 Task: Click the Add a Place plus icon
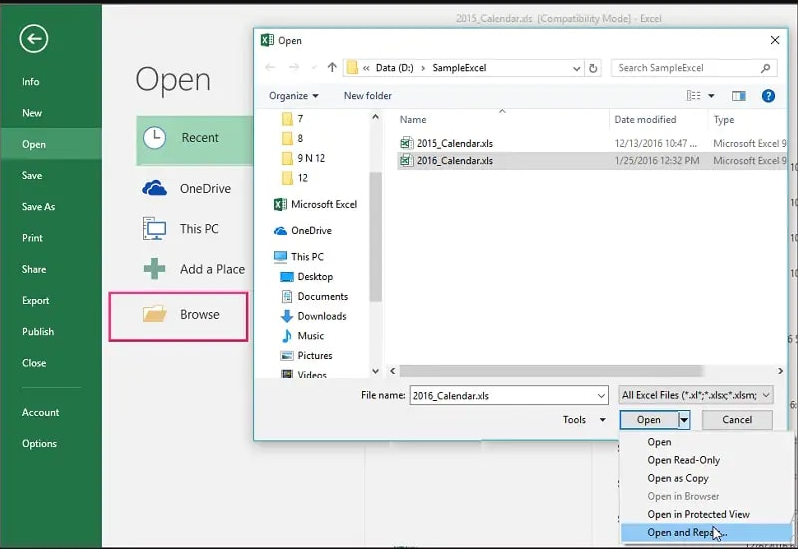tap(154, 268)
